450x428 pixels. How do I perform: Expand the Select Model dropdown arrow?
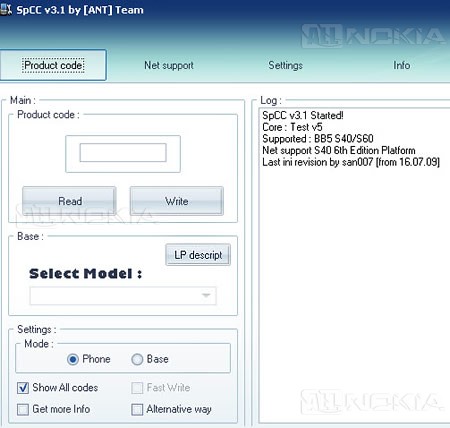point(206,296)
